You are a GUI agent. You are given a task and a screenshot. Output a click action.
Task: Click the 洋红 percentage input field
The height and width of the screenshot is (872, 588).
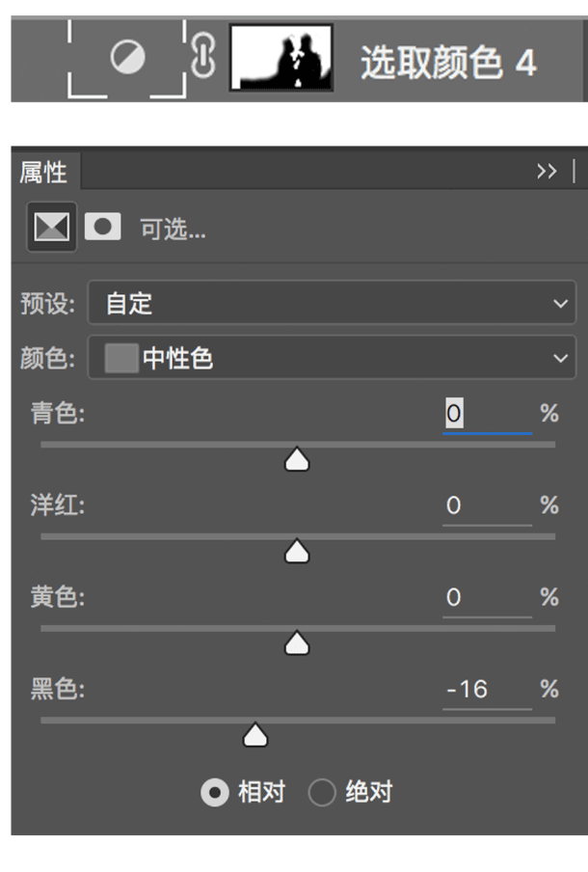[486, 505]
